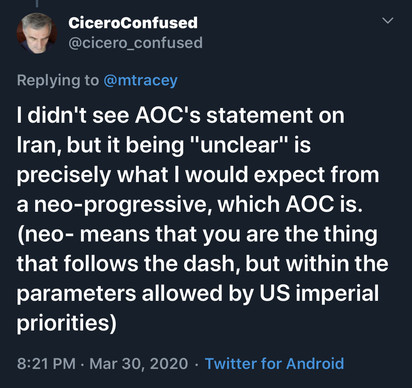Expand the tweet options chevron
This screenshot has height=388, width=412.
point(388,21)
